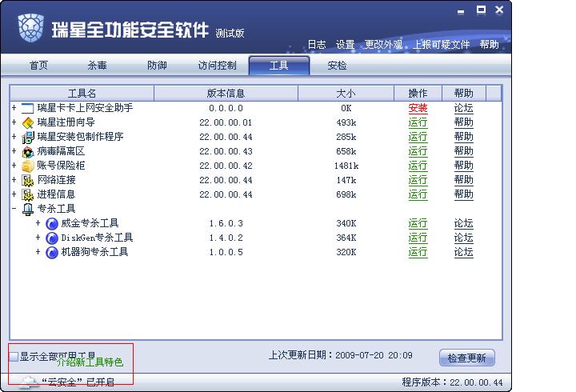Open the 访问控制 tab

tap(217, 66)
